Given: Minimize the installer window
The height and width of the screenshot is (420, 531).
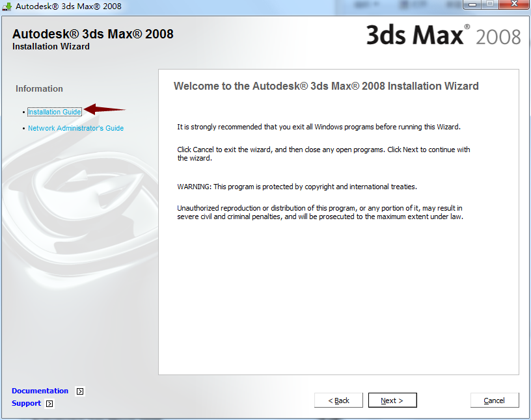Looking at the screenshot, I should pyautogui.click(x=472, y=5).
